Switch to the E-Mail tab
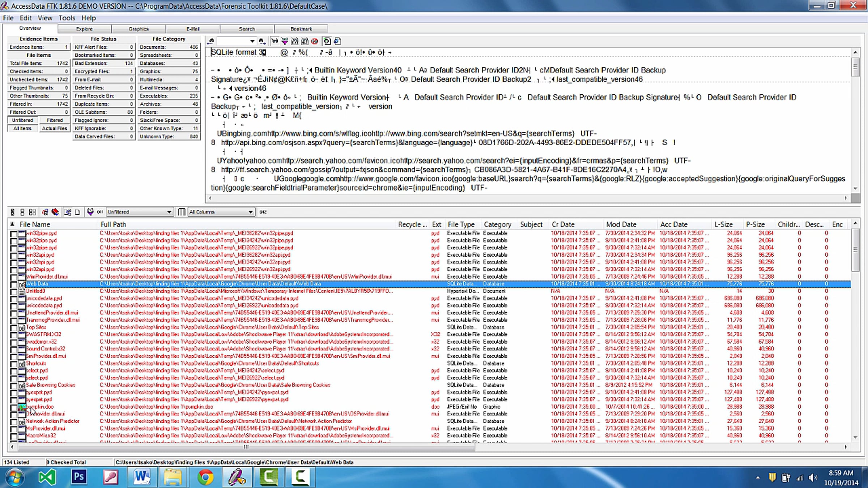The image size is (868, 488). click(193, 29)
